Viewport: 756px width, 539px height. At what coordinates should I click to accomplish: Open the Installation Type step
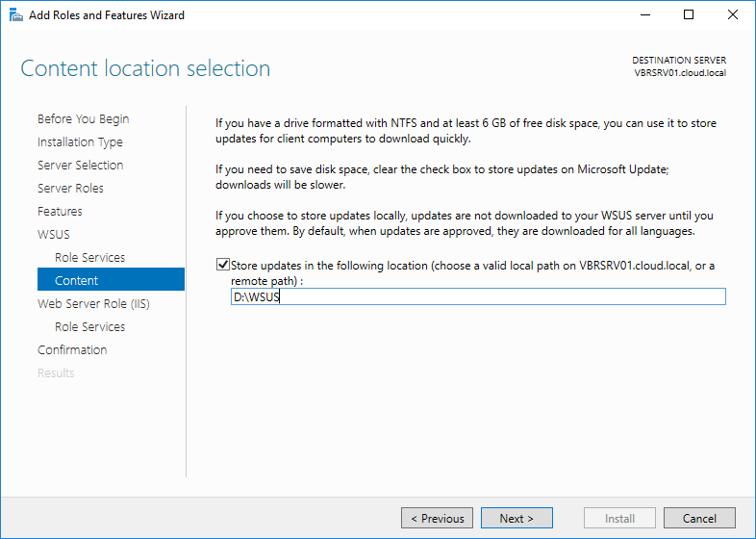[x=80, y=142]
